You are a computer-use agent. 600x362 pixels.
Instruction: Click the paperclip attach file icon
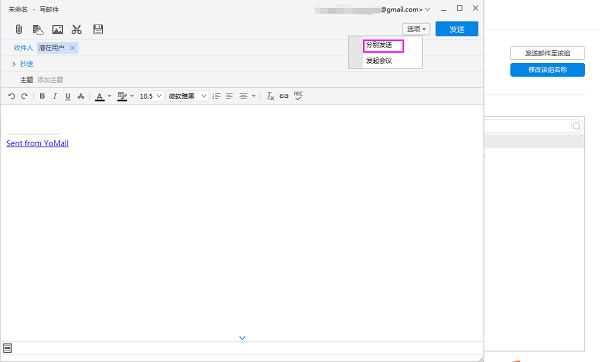pos(19,29)
